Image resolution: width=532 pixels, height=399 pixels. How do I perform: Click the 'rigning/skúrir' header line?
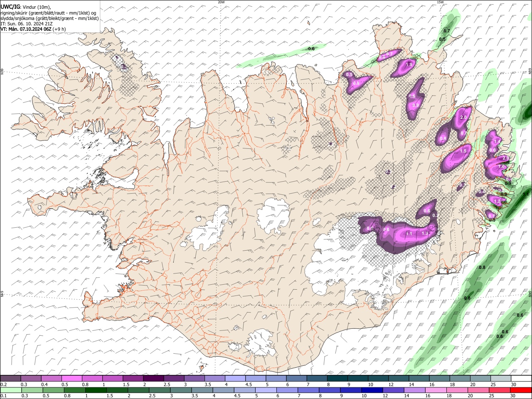tap(48, 13)
